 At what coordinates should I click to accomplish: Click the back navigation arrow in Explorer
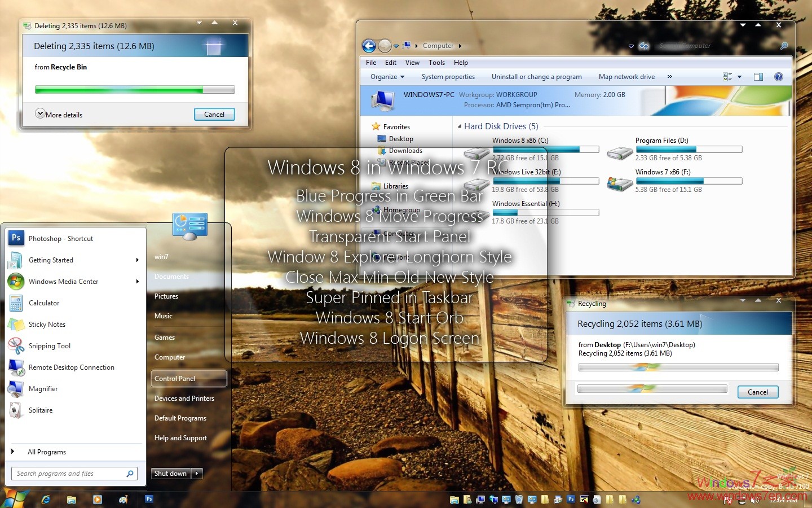click(369, 46)
